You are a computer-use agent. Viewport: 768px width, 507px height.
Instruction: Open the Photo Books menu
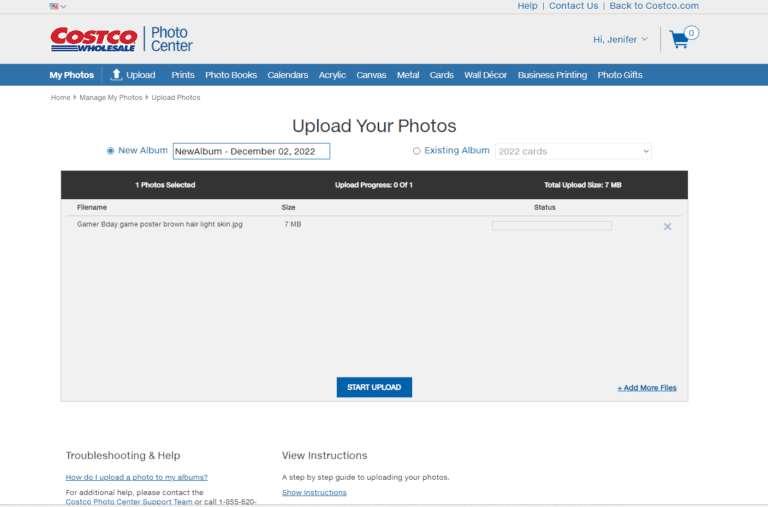point(231,75)
